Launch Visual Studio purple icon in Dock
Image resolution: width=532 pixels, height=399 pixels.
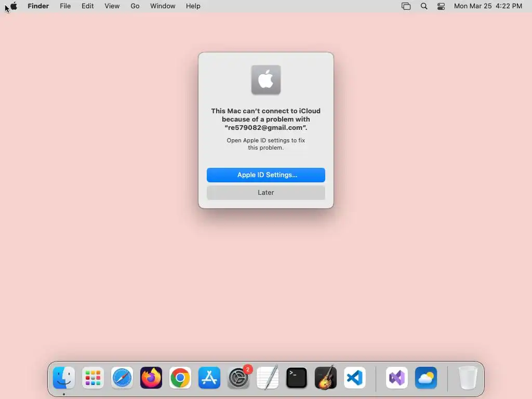pyautogui.click(x=397, y=378)
